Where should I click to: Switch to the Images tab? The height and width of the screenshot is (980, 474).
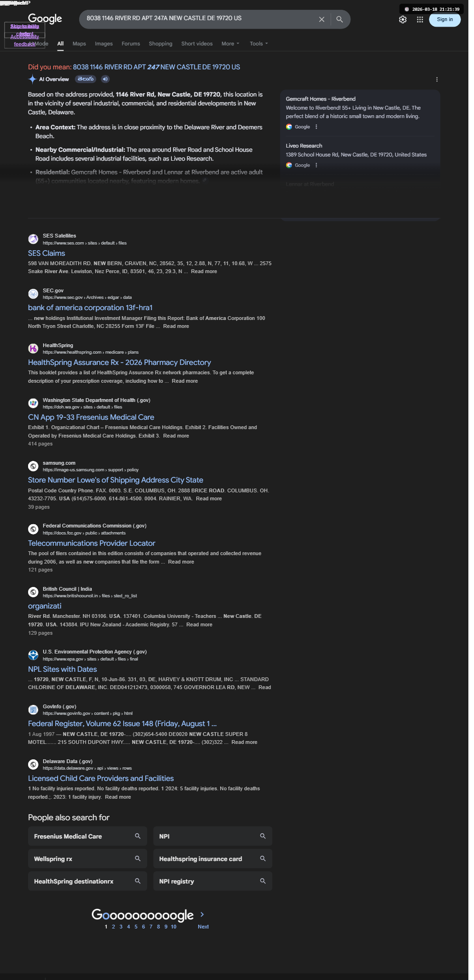coord(104,44)
